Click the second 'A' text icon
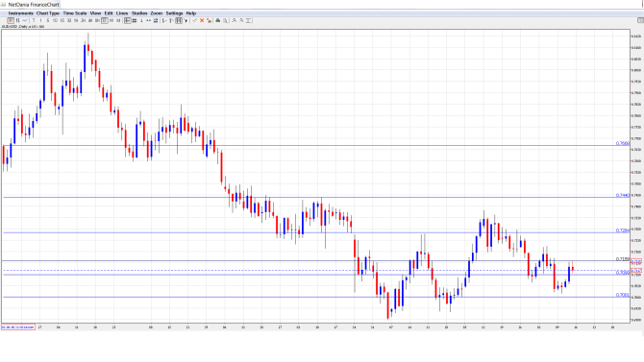Image resolution: width=644 pixels, height=362 pixels. pyautogui.click(x=241, y=20)
